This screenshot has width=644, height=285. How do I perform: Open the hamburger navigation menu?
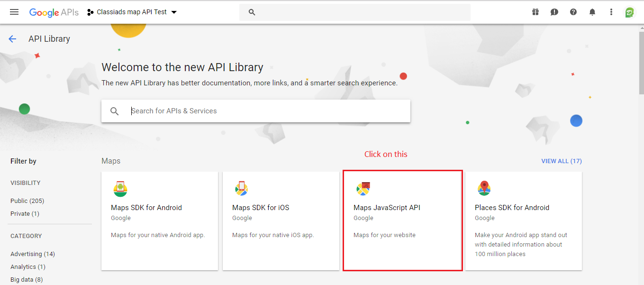click(14, 12)
